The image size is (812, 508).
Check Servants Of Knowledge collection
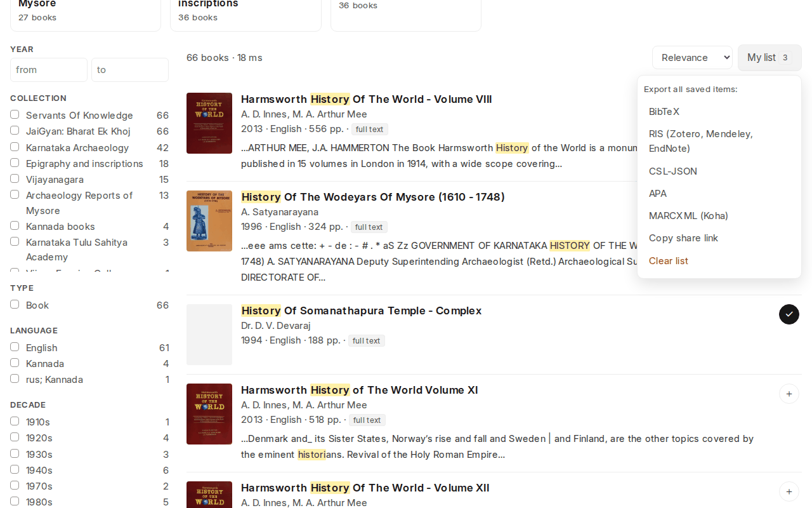(x=15, y=114)
